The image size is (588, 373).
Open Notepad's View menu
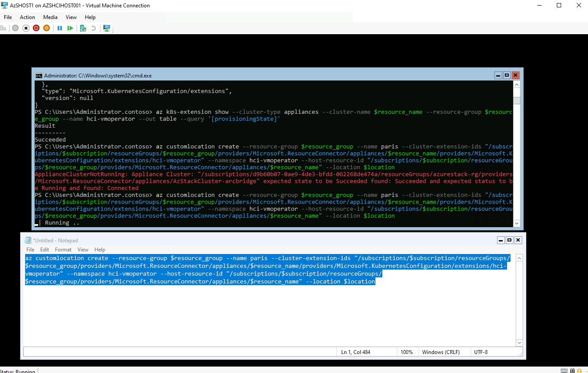pyautogui.click(x=83, y=250)
